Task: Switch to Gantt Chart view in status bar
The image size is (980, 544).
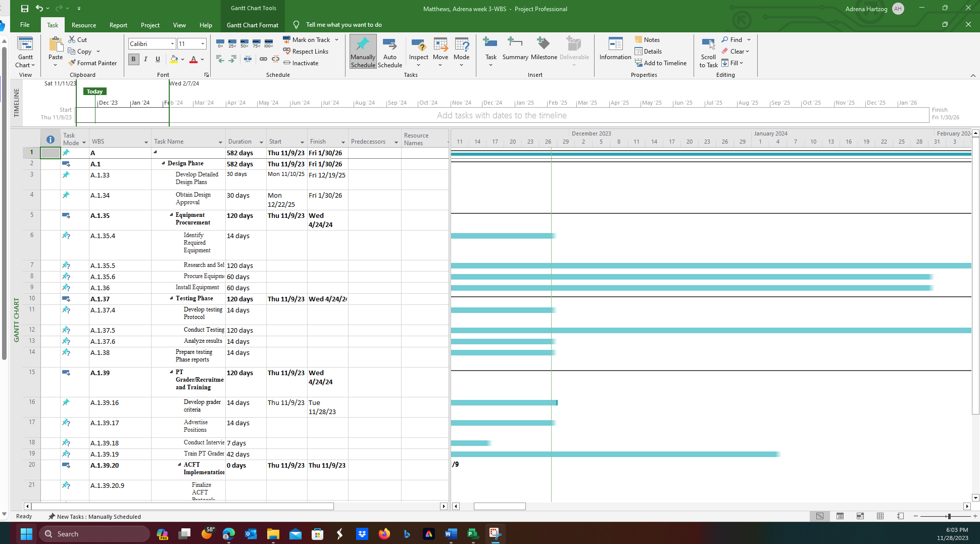Action: (x=819, y=516)
